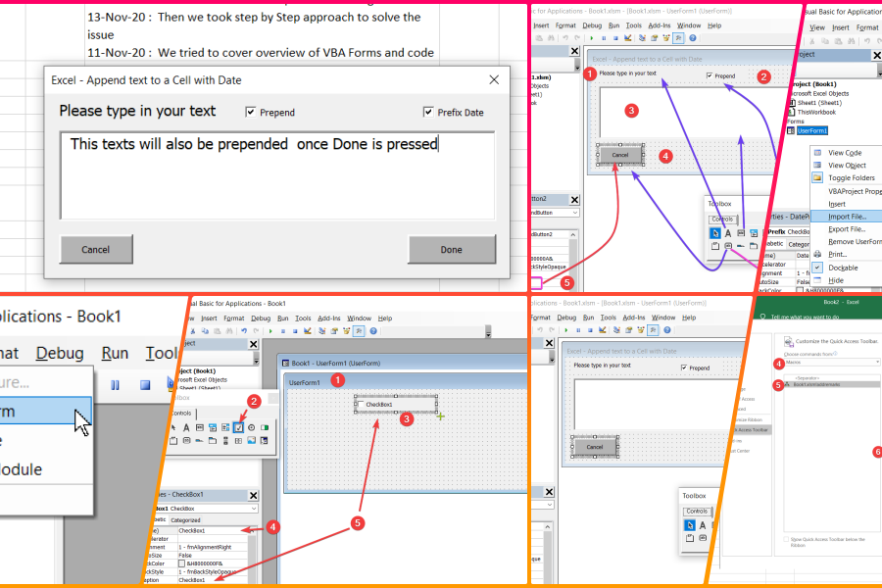Image resolution: width=882 pixels, height=588 pixels.
Task: Pick the ComboBox tool in the CheckBox1 editor Toolbox
Action: (x=213, y=427)
